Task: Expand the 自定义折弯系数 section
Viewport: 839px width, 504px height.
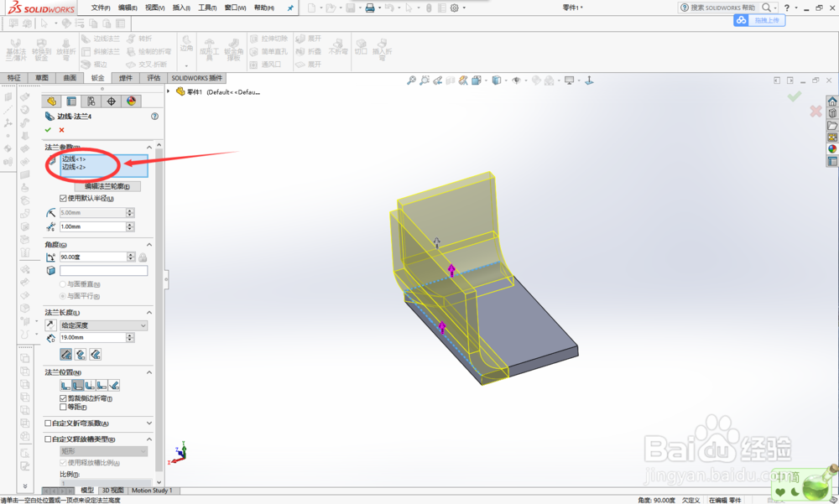Action: point(149,423)
